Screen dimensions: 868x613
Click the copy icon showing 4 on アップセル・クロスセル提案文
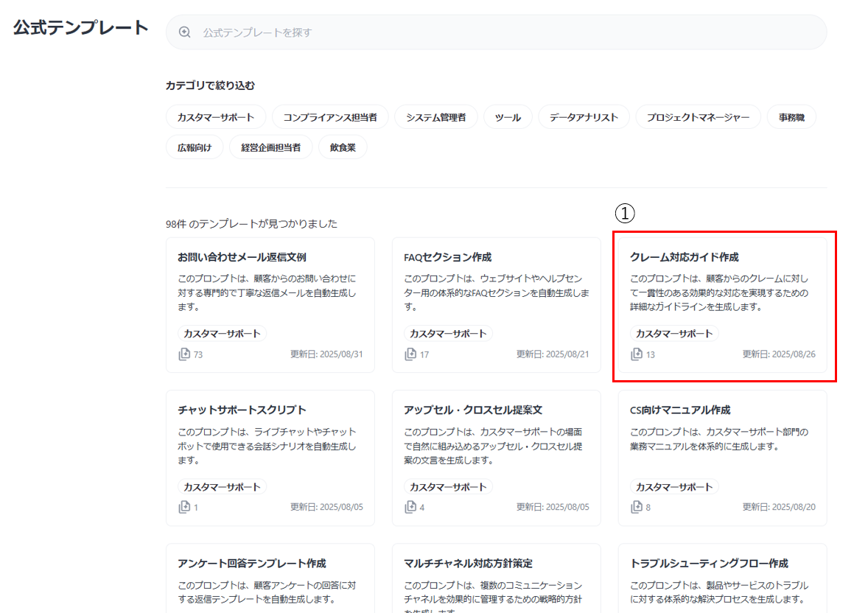tap(409, 507)
